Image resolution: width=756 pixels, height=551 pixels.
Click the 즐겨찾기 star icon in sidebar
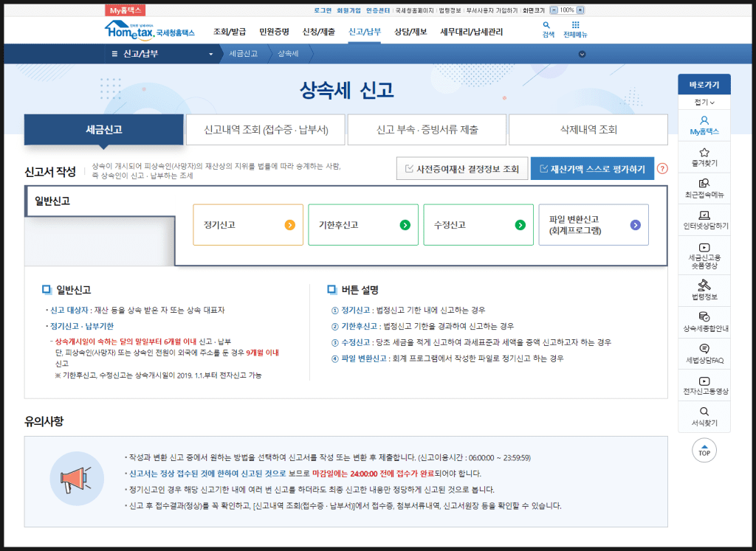tap(704, 152)
